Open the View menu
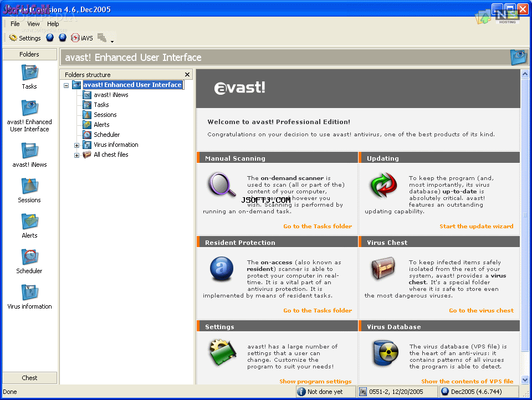 coord(33,24)
